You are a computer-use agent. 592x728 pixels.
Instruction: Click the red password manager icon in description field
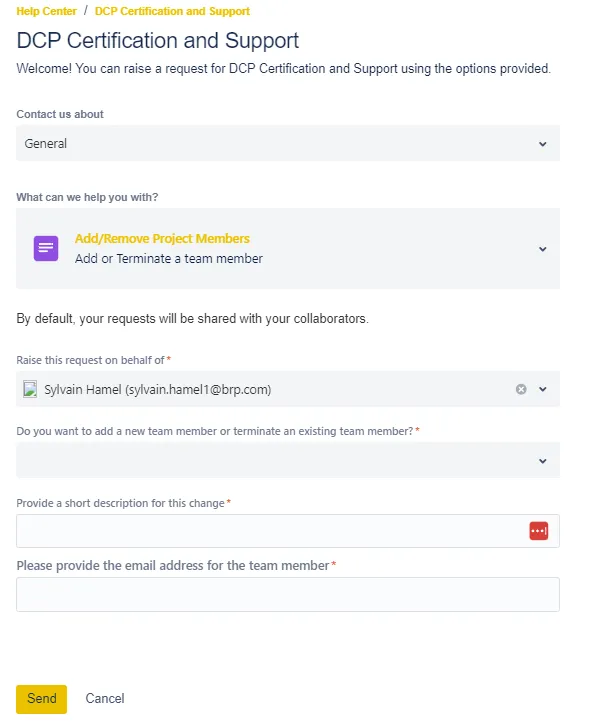(539, 531)
